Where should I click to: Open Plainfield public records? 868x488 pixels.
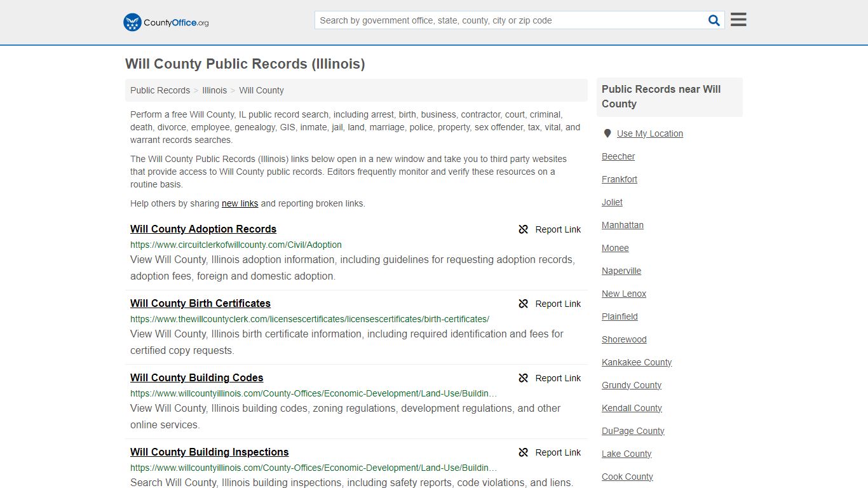tap(620, 316)
